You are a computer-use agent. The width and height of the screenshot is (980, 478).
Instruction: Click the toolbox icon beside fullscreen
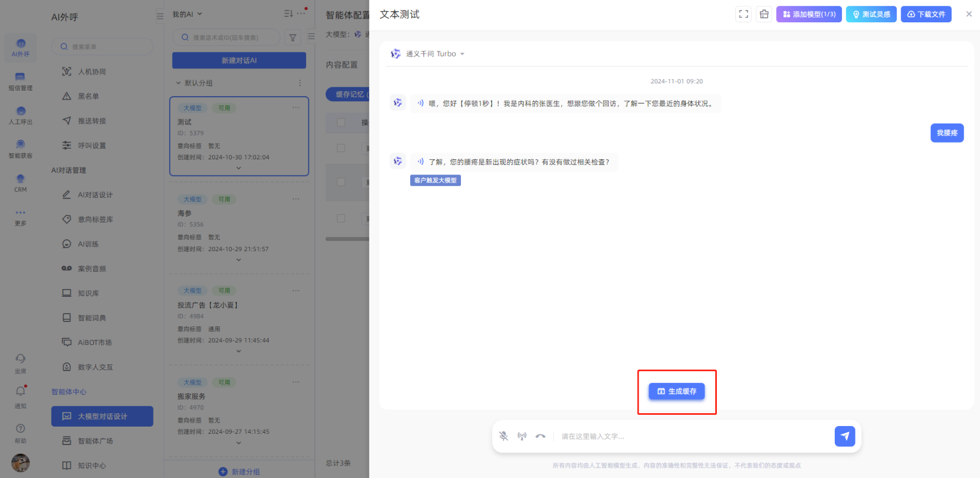764,15
